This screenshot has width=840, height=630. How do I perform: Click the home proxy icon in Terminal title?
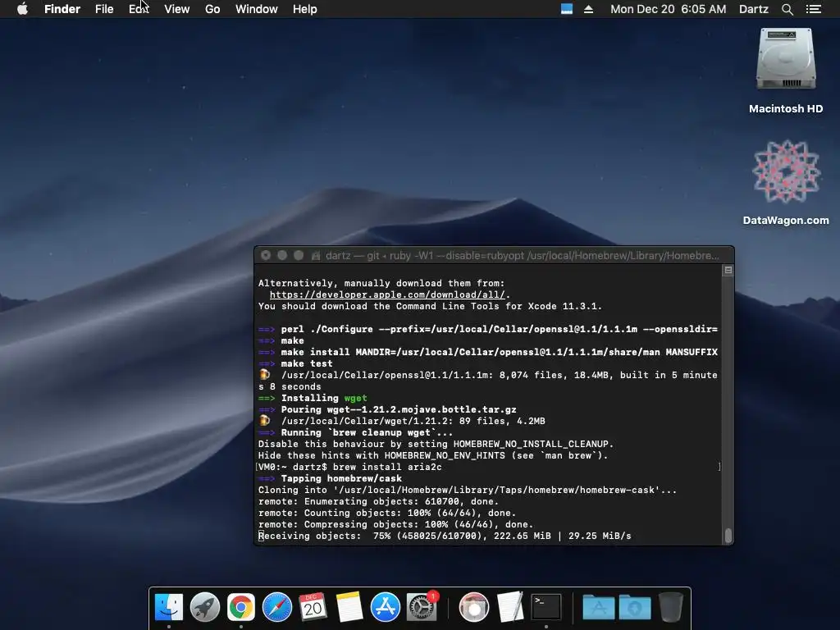click(316, 256)
